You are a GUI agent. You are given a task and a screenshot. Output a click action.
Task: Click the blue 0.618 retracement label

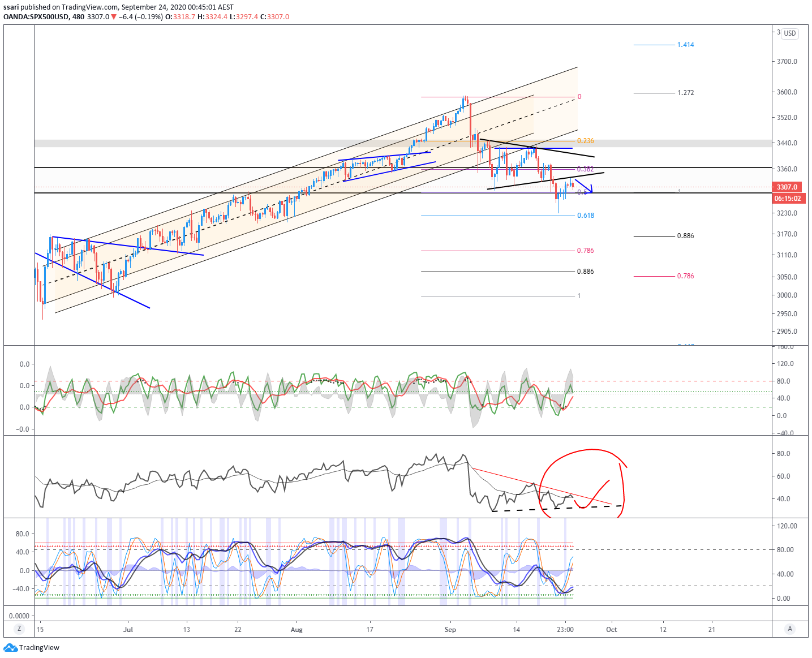pyautogui.click(x=585, y=216)
